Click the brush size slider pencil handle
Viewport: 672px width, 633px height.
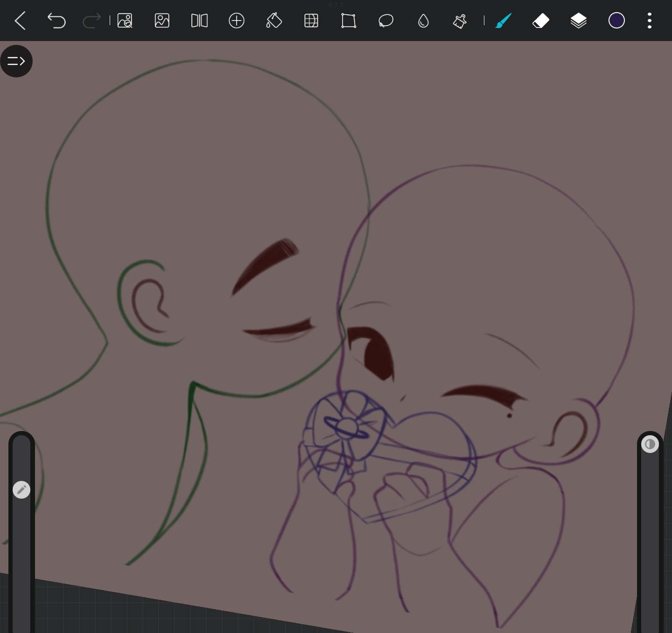[21, 490]
